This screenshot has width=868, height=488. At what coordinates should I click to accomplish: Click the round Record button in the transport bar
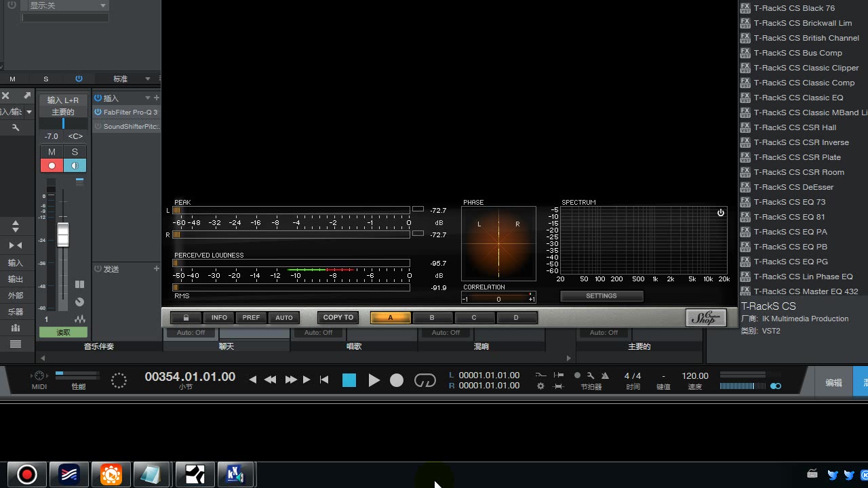click(x=397, y=381)
